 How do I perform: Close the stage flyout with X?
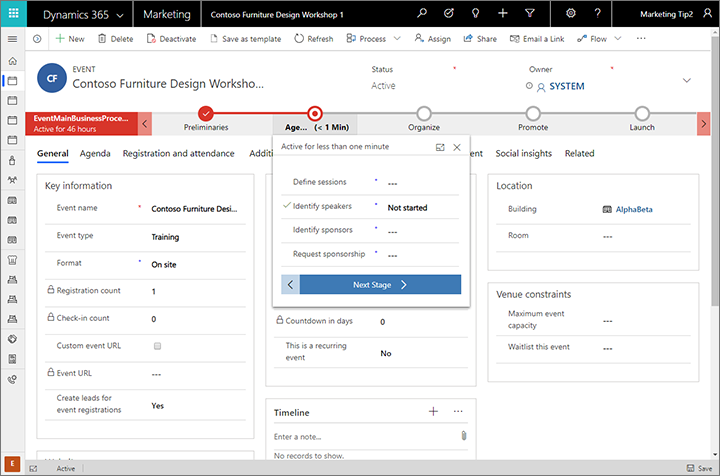(x=457, y=147)
